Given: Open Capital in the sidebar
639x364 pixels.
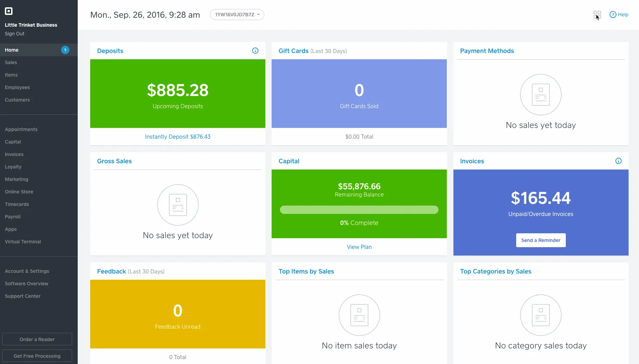Looking at the screenshot, I should click(x=39, y=142).
